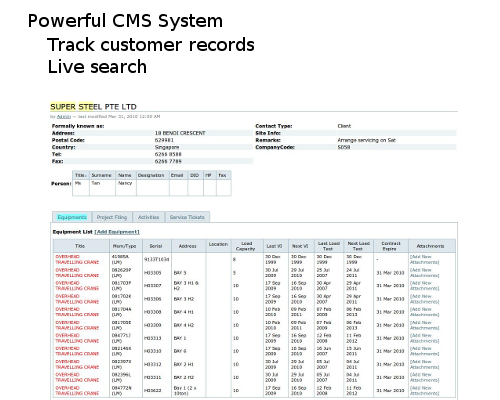
Task: Click the Contract Expire column header
Action: pyautogui.click(x=391, y=246)
